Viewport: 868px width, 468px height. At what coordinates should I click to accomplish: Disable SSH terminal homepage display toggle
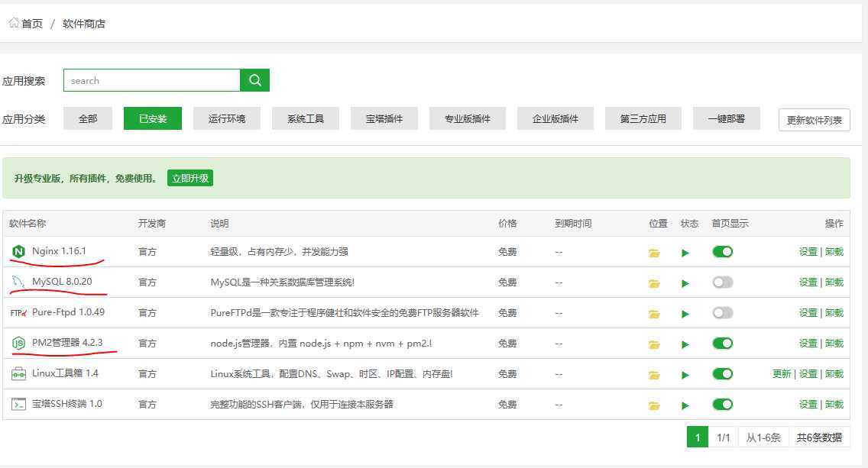coord(722,405)
